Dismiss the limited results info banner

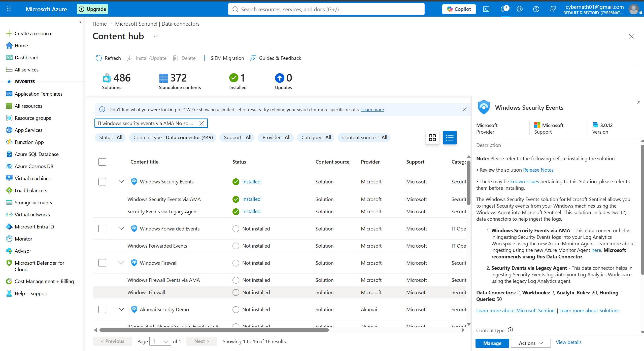click(464, 109)
